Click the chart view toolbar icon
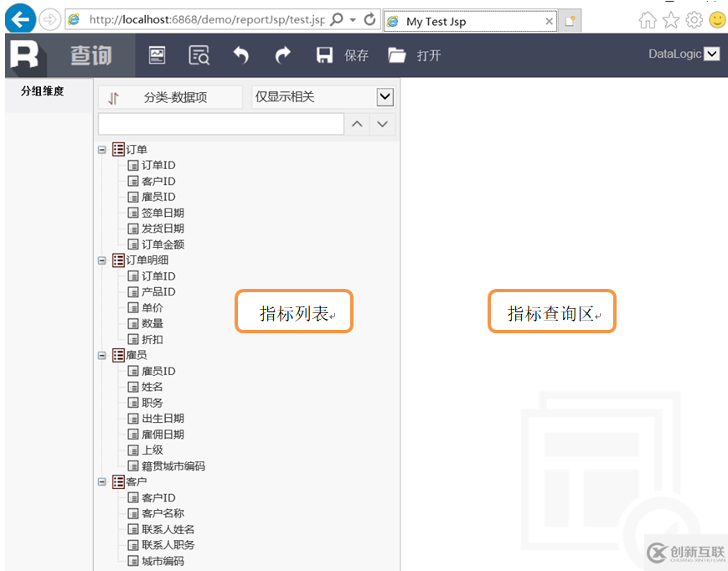The height and width of the screenshot is (571, 728). pos(157,55)
